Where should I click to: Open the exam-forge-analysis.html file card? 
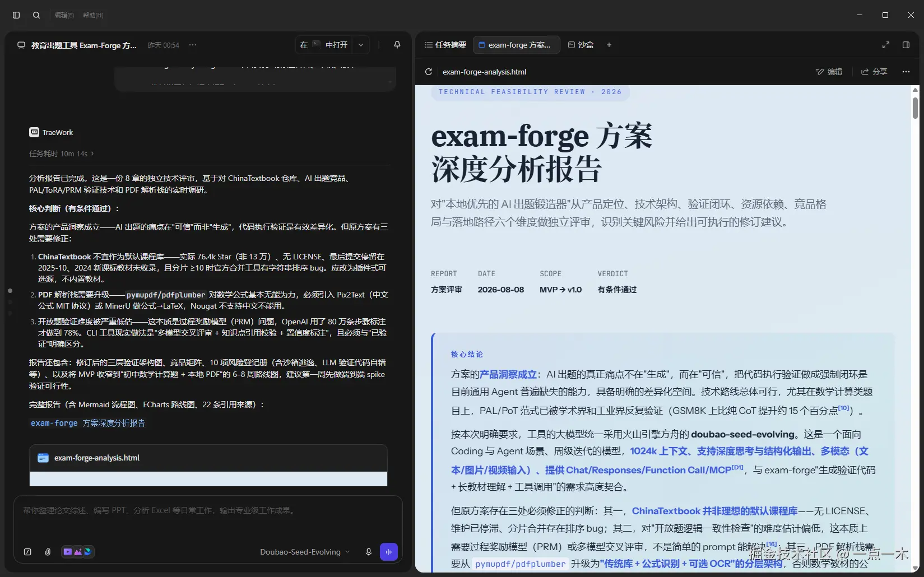click(208, 465)
